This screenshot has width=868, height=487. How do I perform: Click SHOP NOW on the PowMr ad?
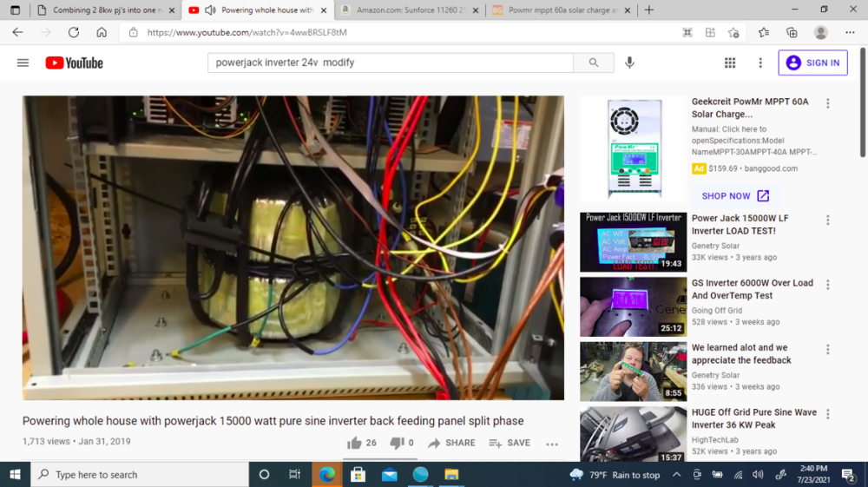pyautogui.click(x=735, y=196)
